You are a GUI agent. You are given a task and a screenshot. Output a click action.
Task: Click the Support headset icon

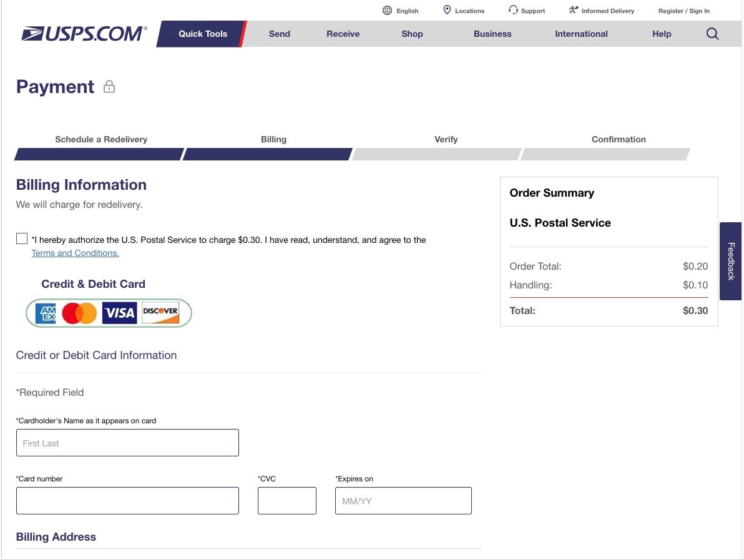513,10
